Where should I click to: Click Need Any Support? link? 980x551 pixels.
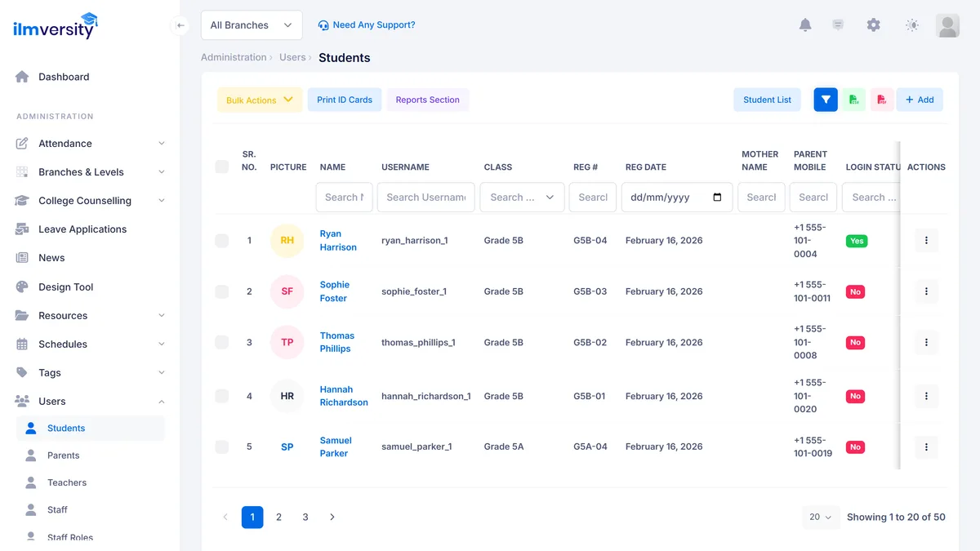click(367, 25)
